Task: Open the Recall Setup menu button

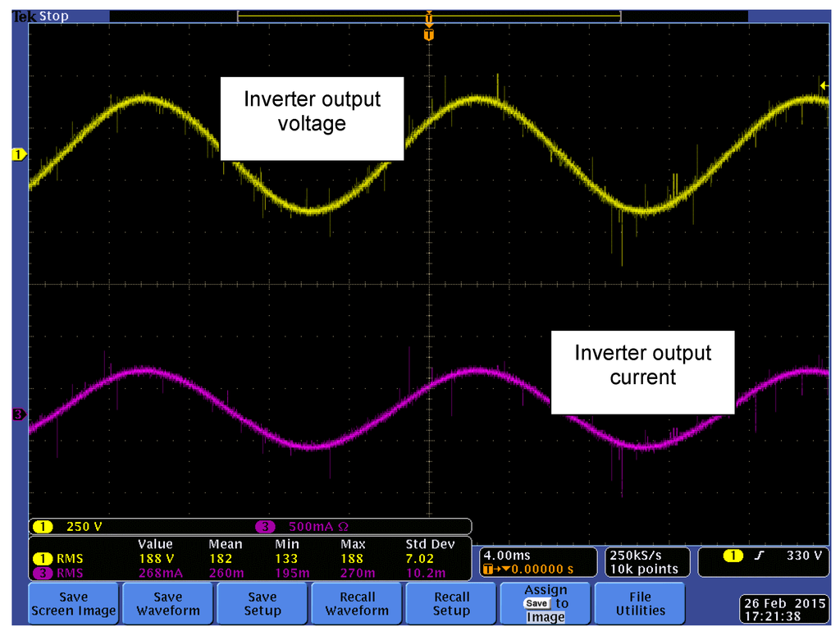Action: [x=451, y=604]
